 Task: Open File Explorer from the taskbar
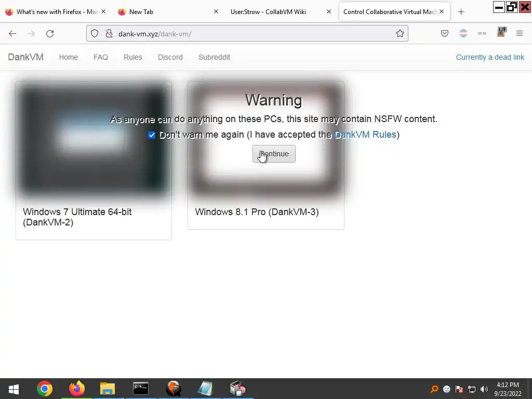(x=108, y=389)
